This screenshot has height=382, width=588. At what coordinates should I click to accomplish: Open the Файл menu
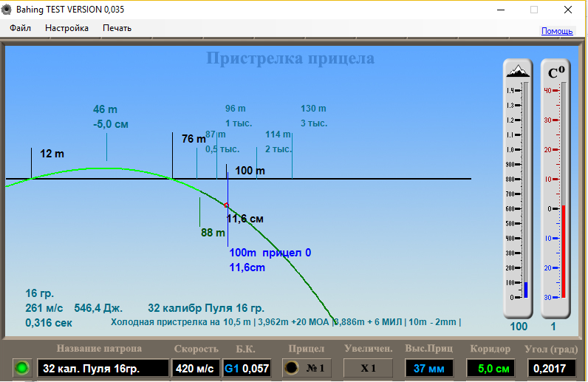21,28
